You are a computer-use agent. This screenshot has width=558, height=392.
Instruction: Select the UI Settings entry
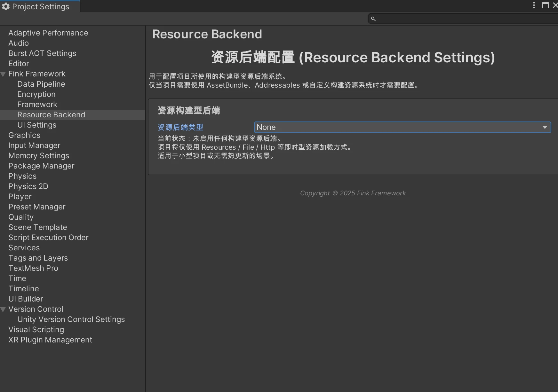click(x=36, y=125)
